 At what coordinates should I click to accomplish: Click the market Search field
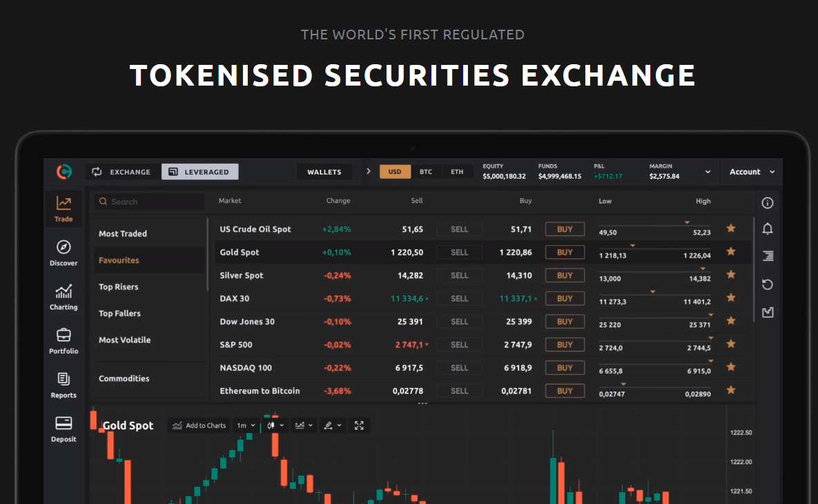tap(150, 202)
